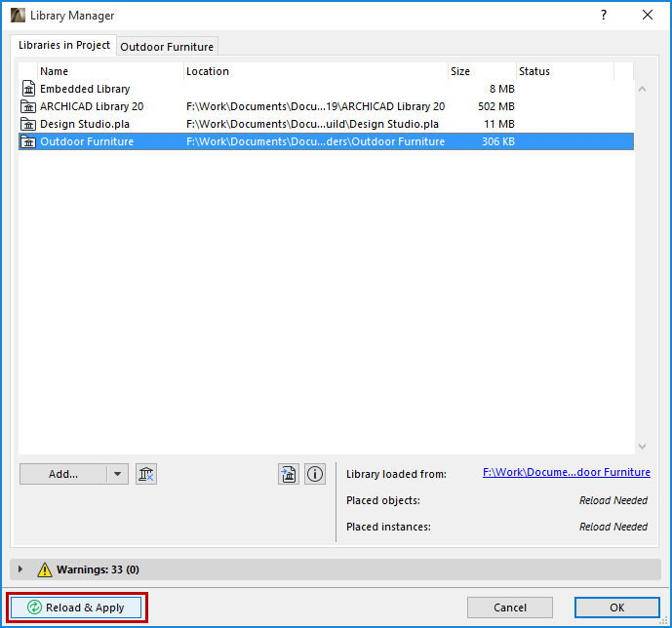Click the ARCHICAD logo in the title bar

pyautogui.click(x=18, y=15)
